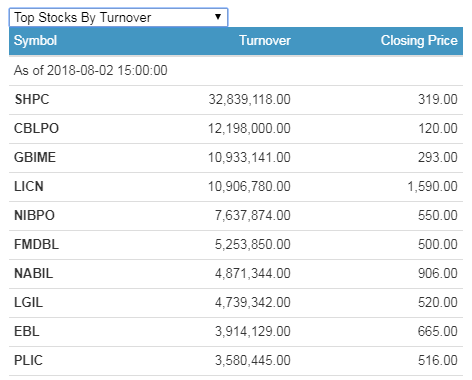Image resolution: width=472 pixels, height=380 pixels.
Task: Select the NABIL symbol
Action: pos(34,273)
